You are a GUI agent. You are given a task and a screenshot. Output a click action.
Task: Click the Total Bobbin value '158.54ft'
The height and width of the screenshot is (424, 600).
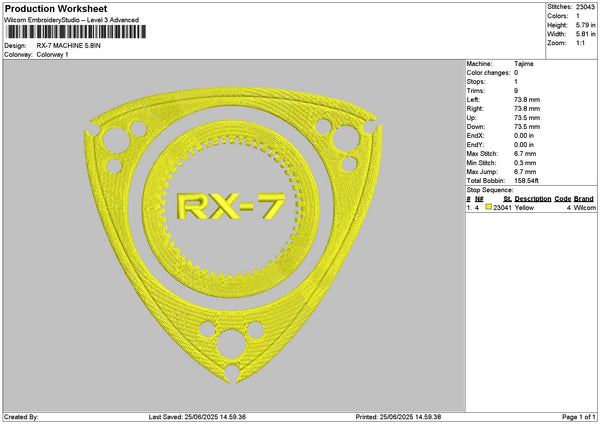pyautogui.click(x=526, y=181)
